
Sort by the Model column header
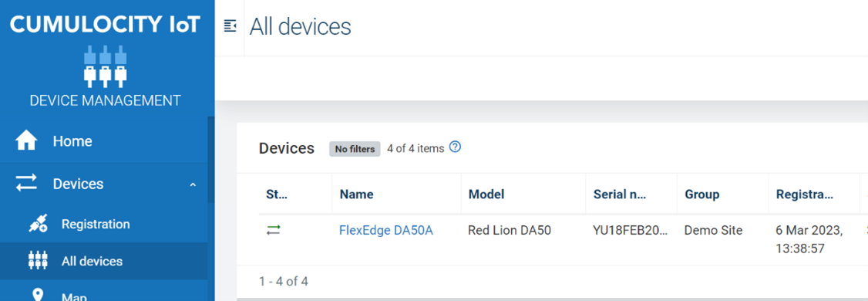486,194
